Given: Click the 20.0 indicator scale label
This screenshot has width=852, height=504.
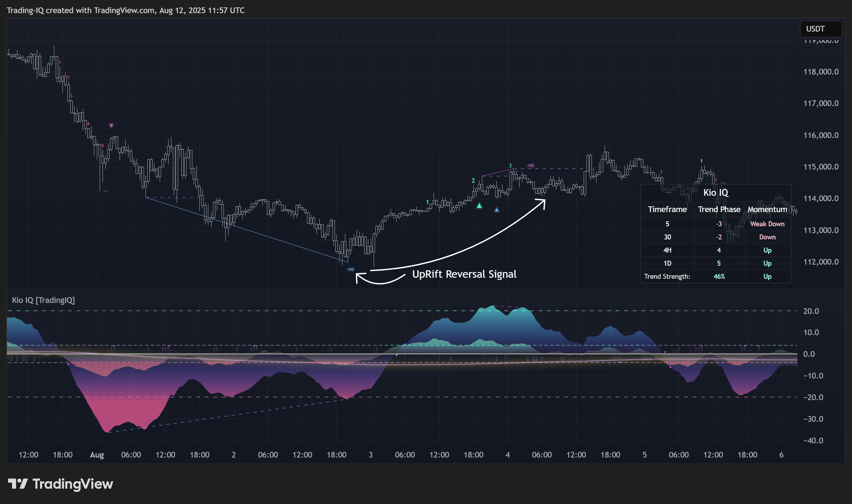Looking at the screenshot, I should point(811,311).
